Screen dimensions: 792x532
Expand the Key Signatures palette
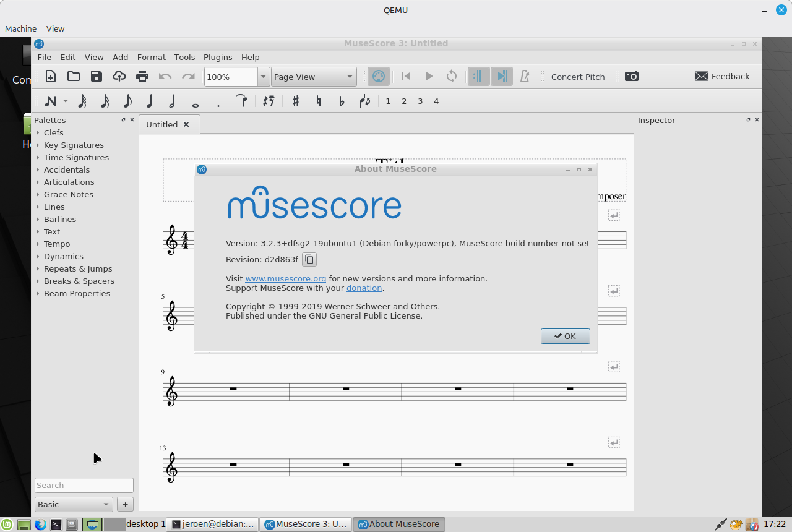74,145
